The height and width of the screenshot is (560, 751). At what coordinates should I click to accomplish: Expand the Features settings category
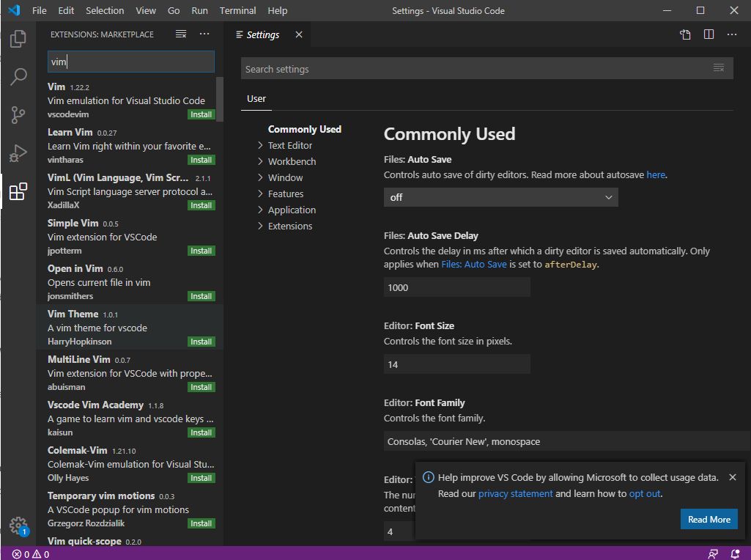click(x=286, y=194)
